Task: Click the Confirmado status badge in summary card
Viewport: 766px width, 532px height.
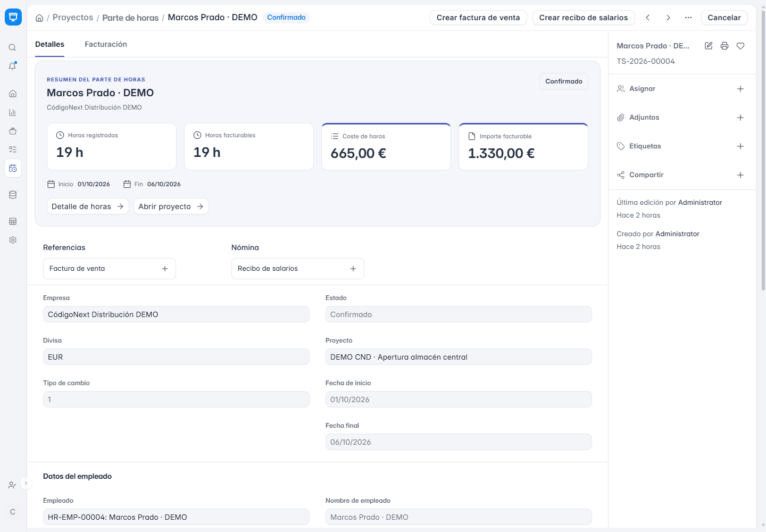Action: click(x=564, y=81)
